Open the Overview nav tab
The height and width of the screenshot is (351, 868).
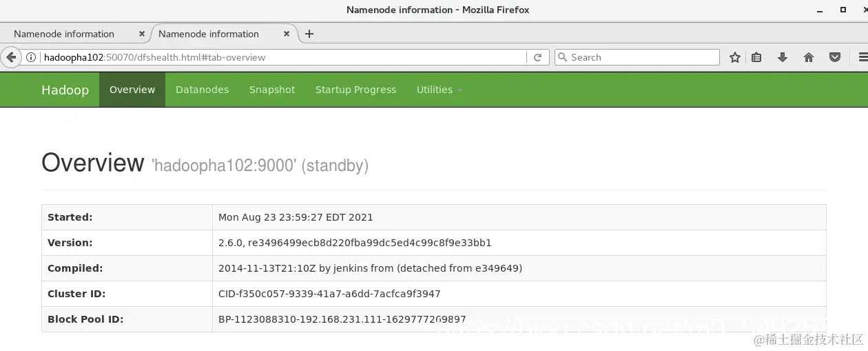click(x=132, y=90)
